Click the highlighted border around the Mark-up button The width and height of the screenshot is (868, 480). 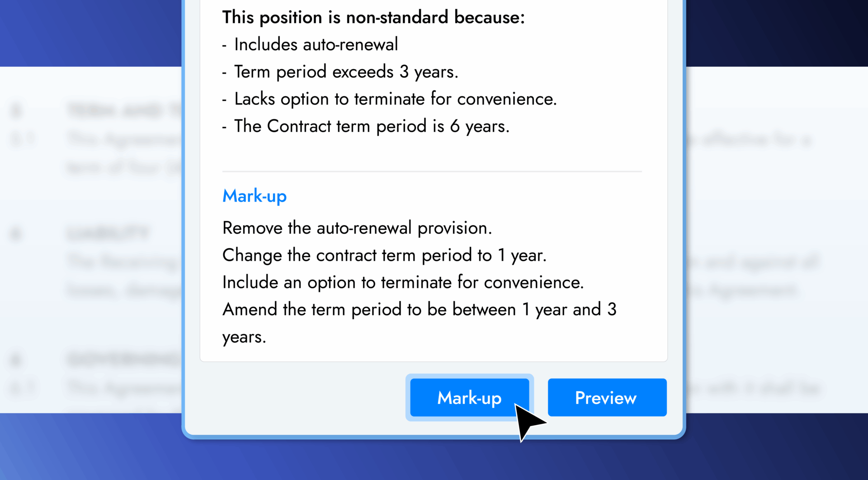pyautogui.click(x=469, y=376)
